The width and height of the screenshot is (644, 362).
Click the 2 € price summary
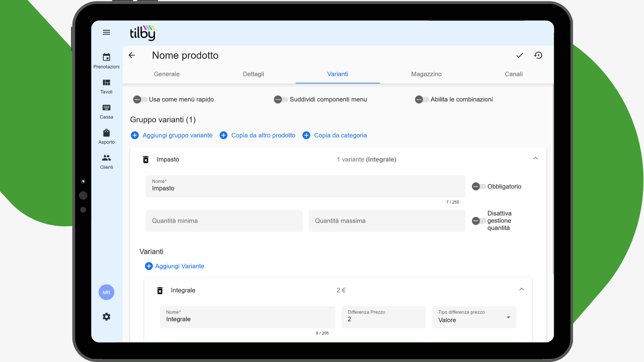coord(341,290)
